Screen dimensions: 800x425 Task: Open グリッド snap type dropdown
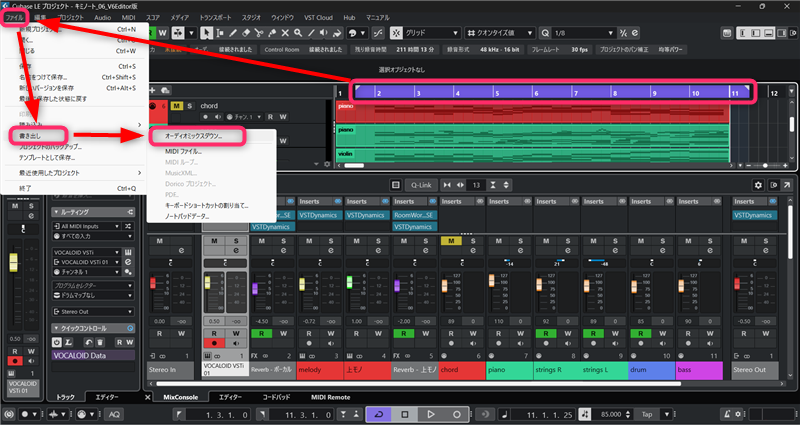click(432, 33)
